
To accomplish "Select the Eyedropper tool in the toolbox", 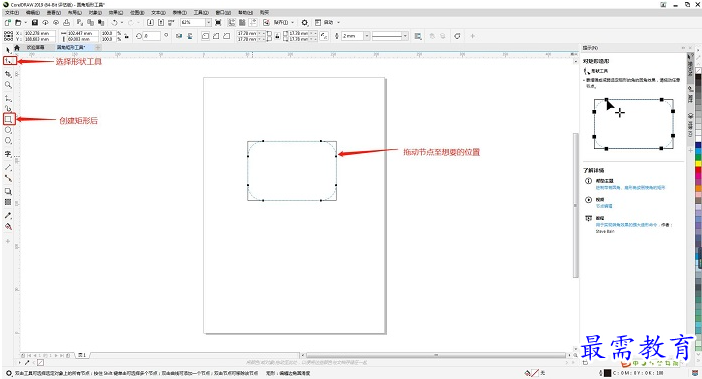I will click(x=8, y=215).
